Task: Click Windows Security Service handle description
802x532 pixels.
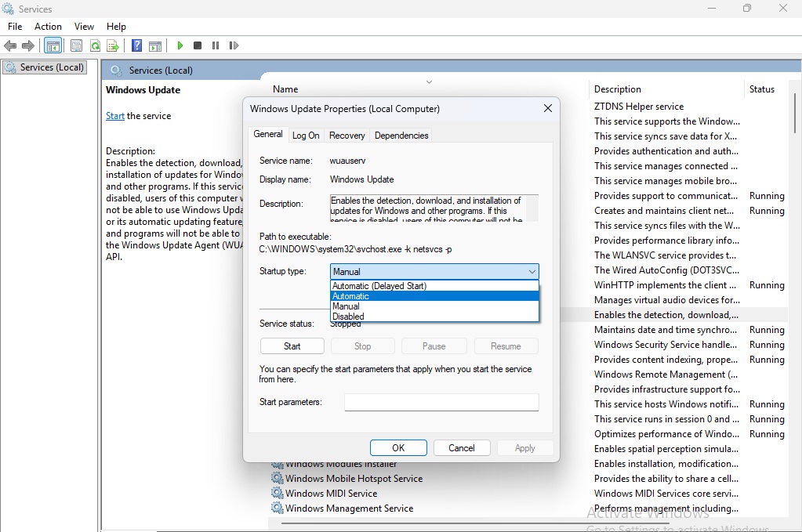Action: tap(666, 345)
